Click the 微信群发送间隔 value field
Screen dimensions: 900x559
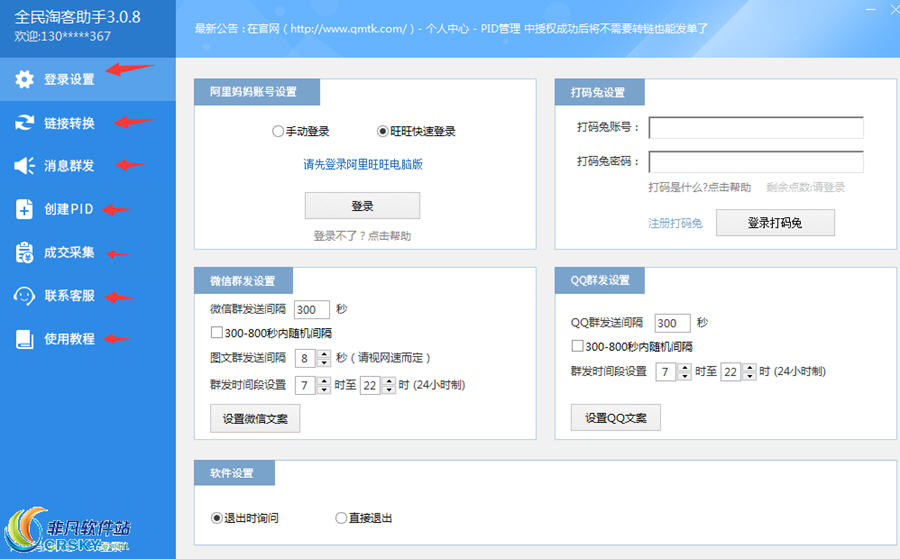tap(312, 309)
